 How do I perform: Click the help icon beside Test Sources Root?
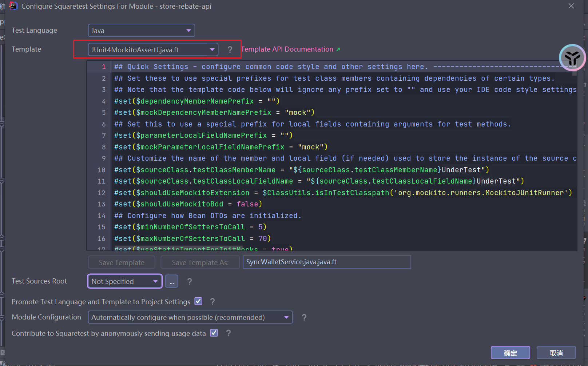click(x=189, y=281)
